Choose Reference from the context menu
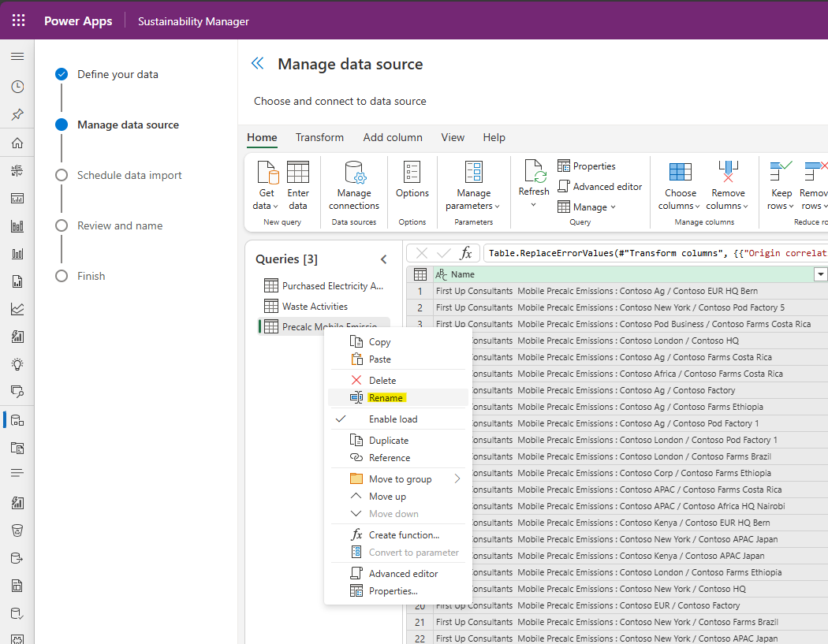This screenshot has width=828, height=644. tap(398, 458)
